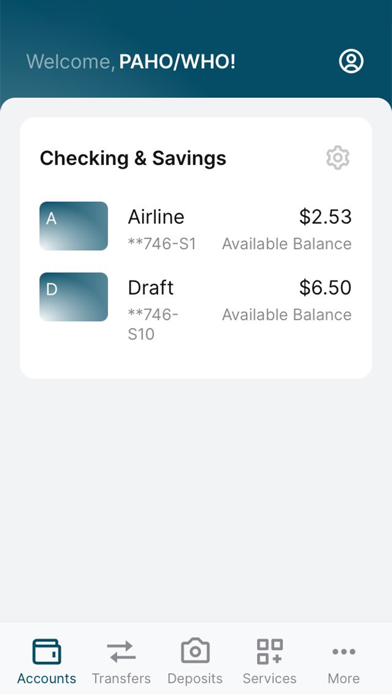
Task: Tap the Deposits camera icon
Action: (195, 651)
